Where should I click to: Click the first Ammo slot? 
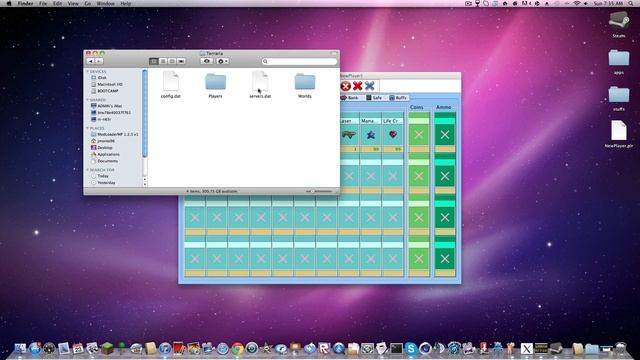[444, 135]
